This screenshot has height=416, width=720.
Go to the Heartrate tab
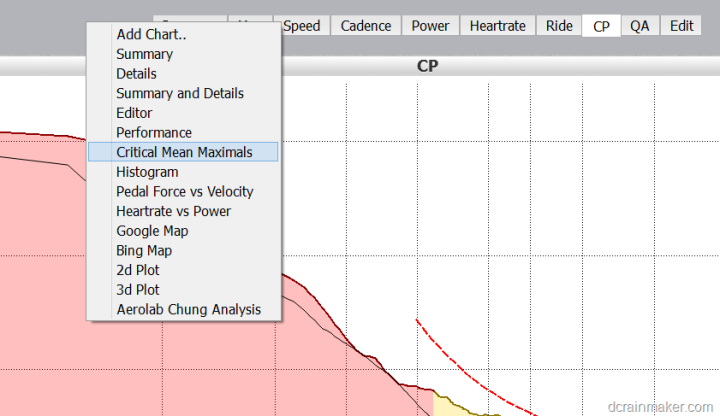pyautogui.click(x=496, y=26)
